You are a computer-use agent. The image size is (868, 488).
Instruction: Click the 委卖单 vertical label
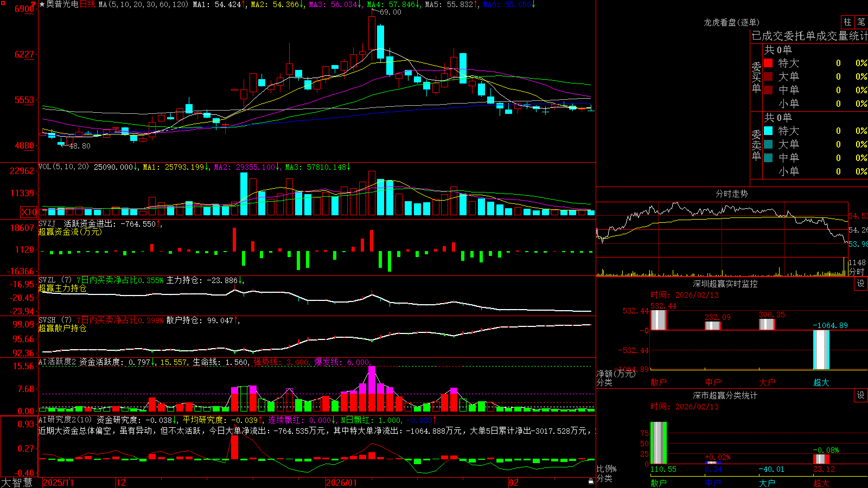point(756,145)
